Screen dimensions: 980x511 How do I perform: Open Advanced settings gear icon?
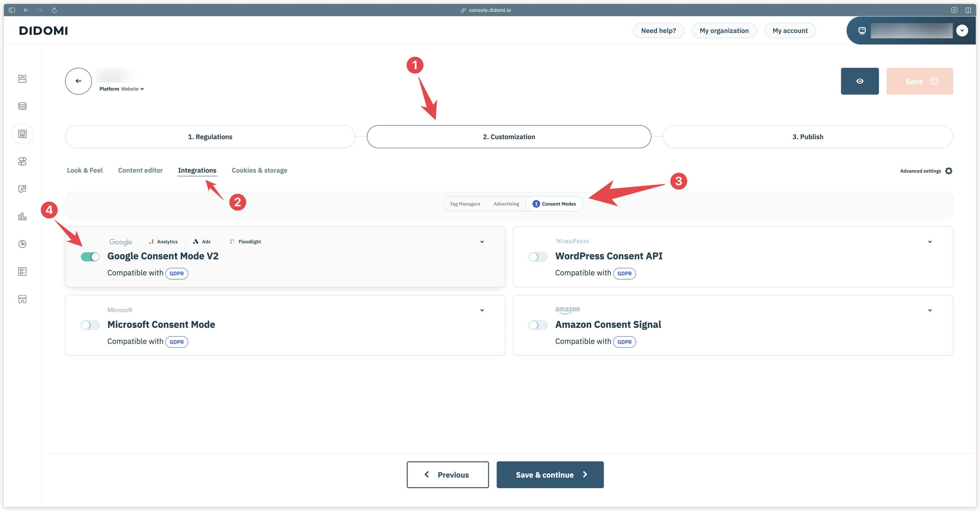(949, 171)
